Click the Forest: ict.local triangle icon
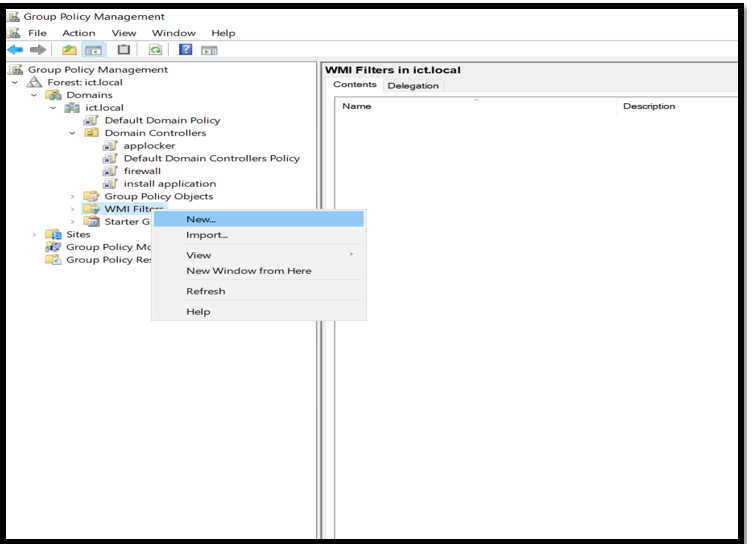 click(x=34, y=82)
